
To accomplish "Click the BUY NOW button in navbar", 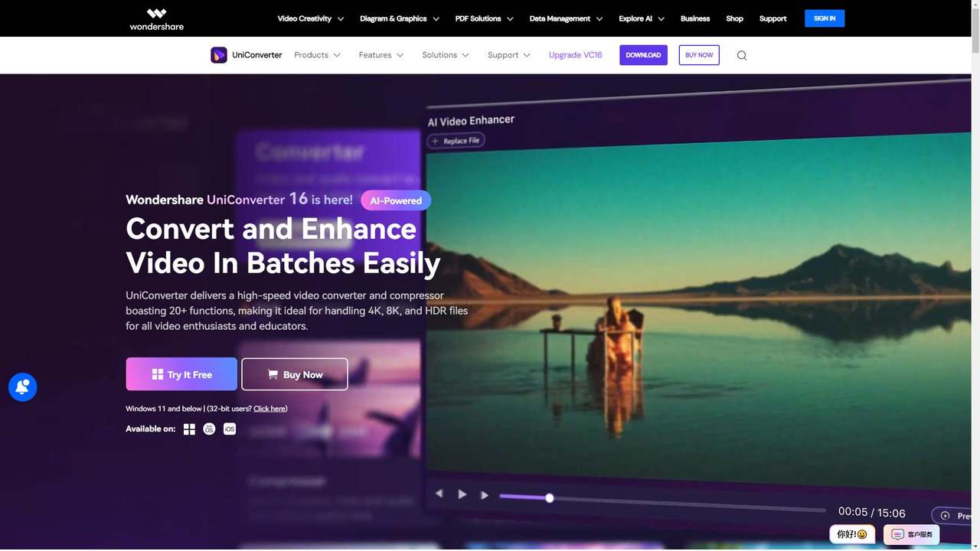I will [699, 55].
